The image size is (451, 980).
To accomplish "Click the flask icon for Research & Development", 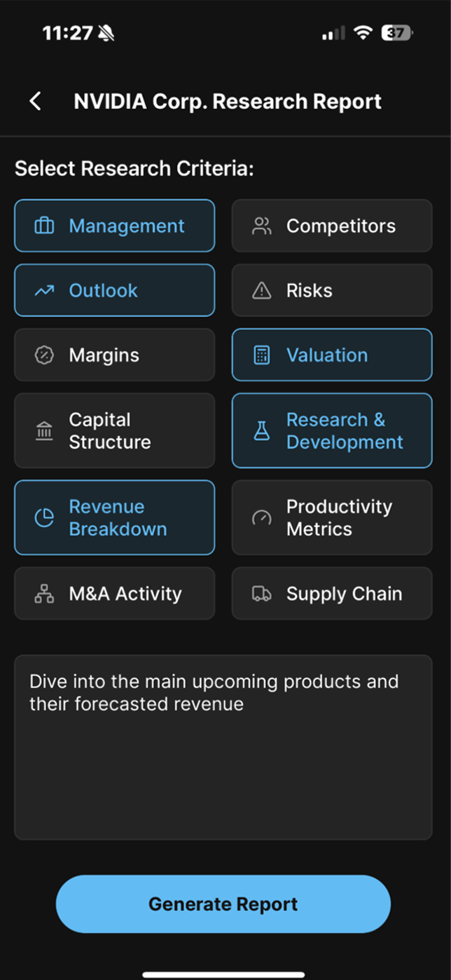I will [x=261, y=431].
